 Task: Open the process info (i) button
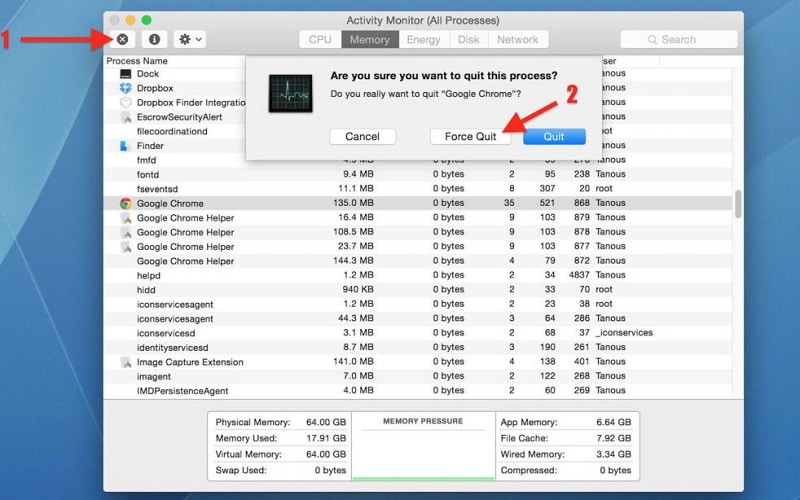154,39
